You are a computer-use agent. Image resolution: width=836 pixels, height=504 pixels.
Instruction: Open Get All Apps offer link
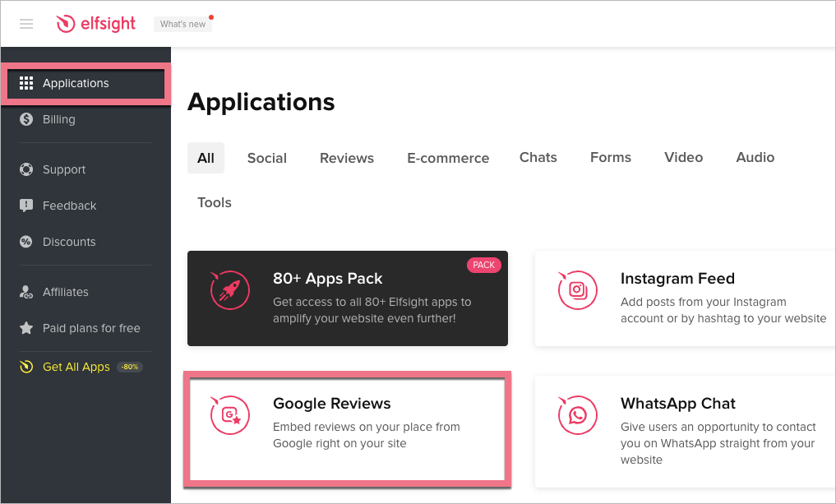tap(76, 367)
